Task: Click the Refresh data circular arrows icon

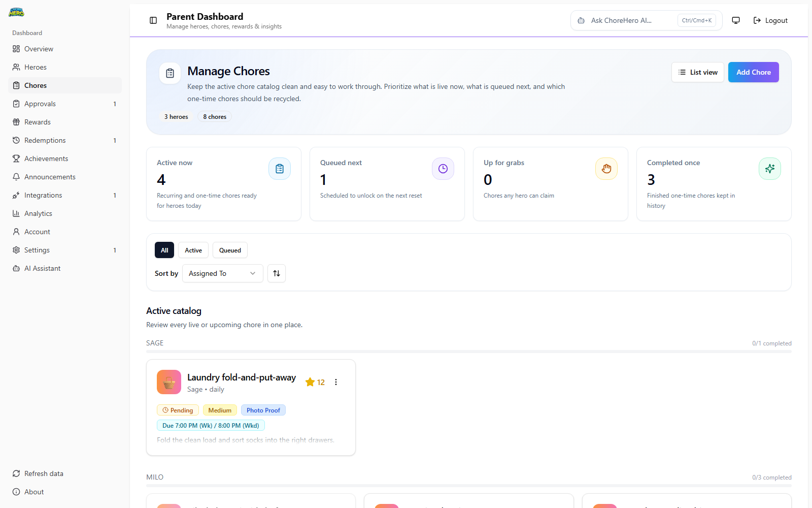Action: [x=17, y=473]
